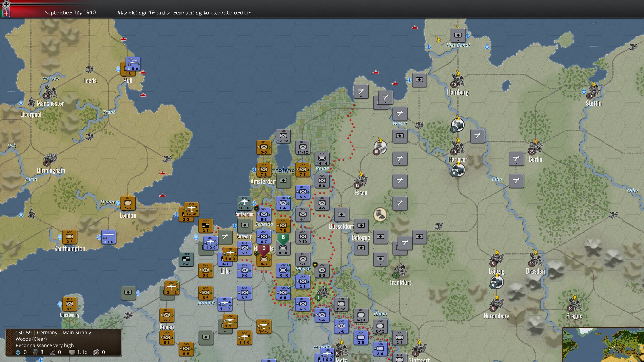The width and height of the screenshot is (644, 362).
Task: Select the grey 12-13 infantry corps
Action: point(283,136)
